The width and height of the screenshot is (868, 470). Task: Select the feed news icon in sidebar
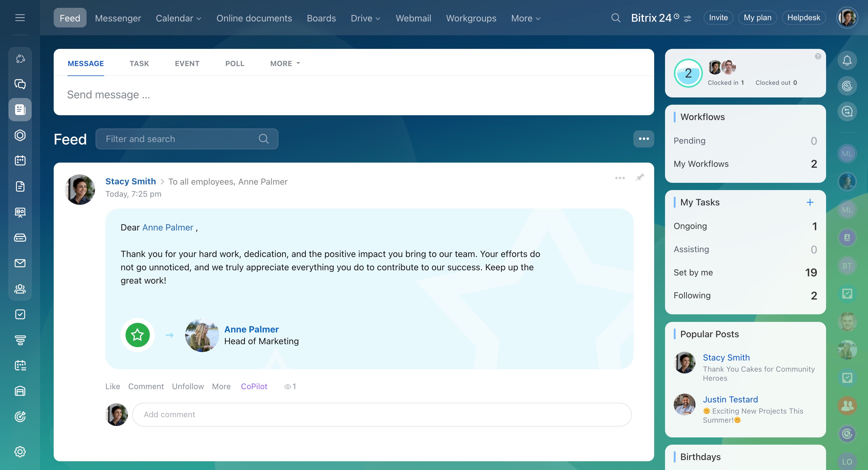pyautogui.click(x=20, y=110)
